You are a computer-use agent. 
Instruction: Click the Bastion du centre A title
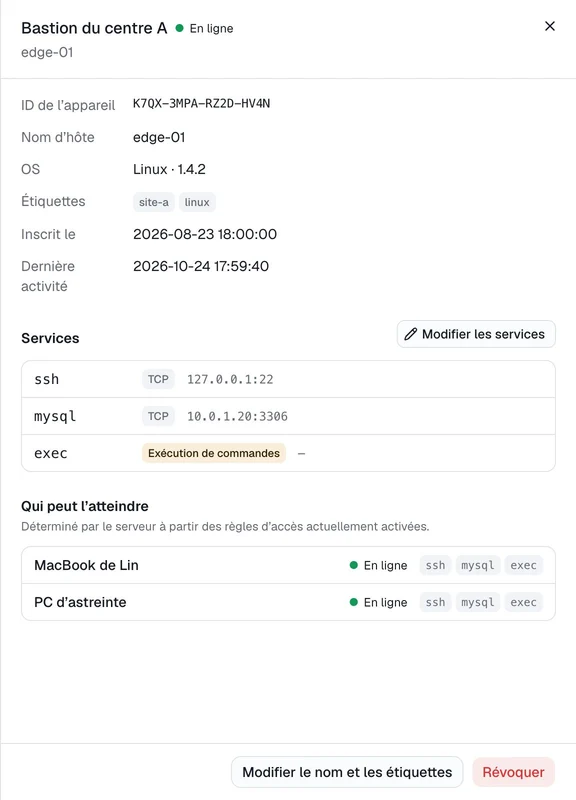pos(94,28)
